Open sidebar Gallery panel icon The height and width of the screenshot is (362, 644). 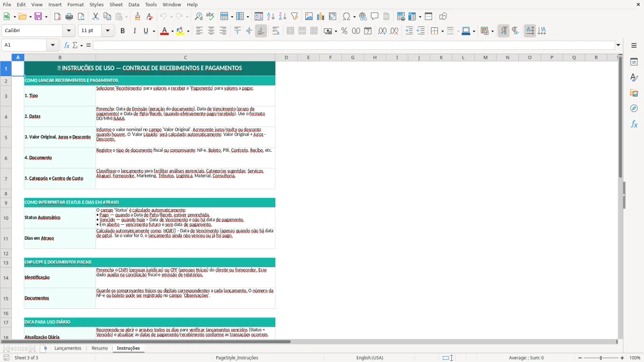click(x=634, y=93)
